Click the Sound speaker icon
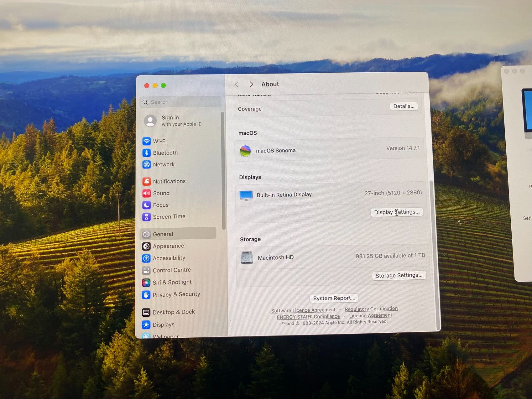Image resolution: width=532 pixels, height=399 pixels. [x=146, y=193]
